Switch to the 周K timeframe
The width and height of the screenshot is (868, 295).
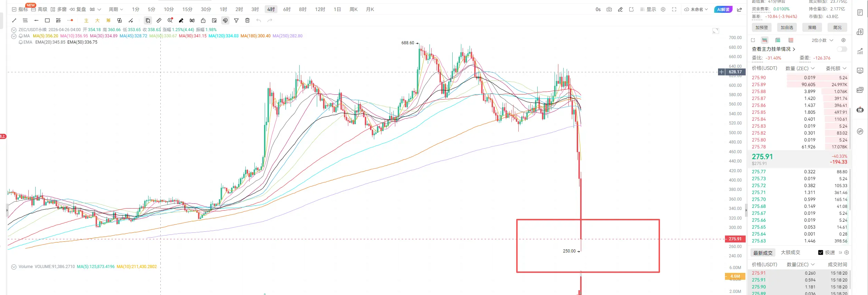[353, 9]
